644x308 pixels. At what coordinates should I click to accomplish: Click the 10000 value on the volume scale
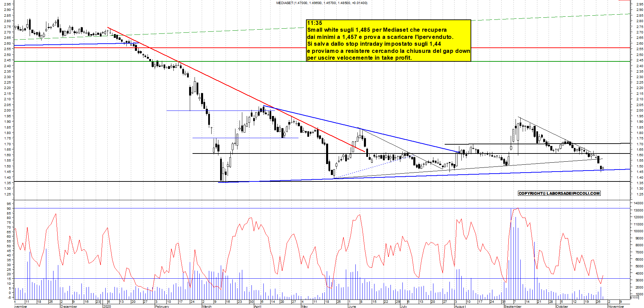pyautogui.click(x=638, y=231)
